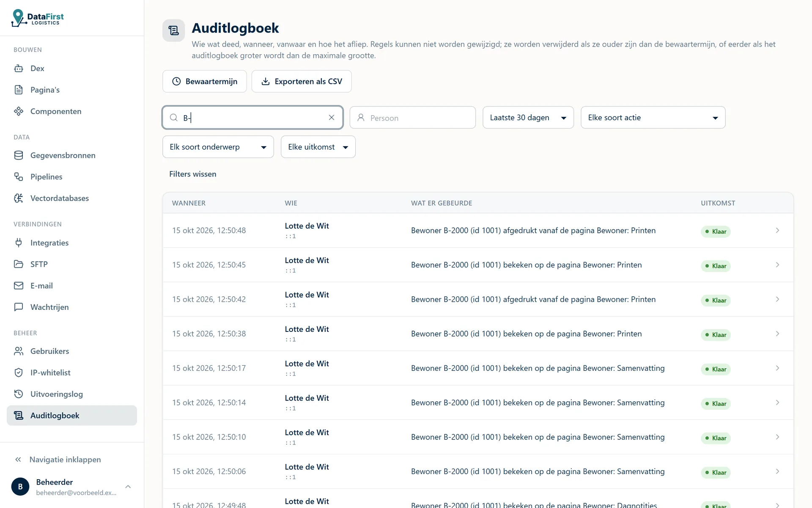The image size is (812, 508).
Task: Open the IP-whitelist page
Action: [x=72, y=373]
